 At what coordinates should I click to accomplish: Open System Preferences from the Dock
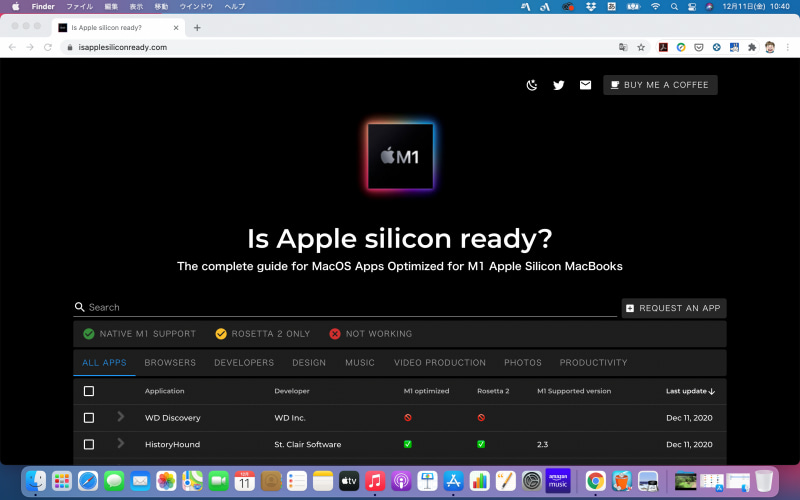(x=532, y=481)
